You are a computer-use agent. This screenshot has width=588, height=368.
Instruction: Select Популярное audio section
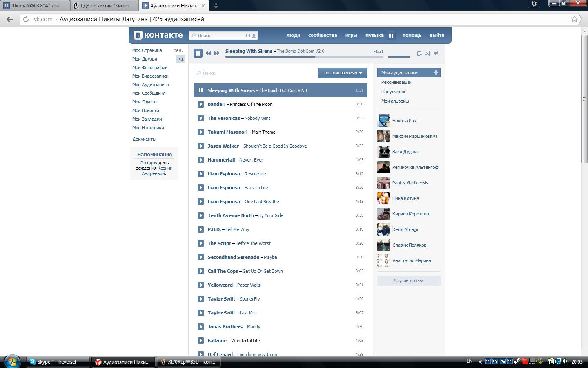click(394, 92)
